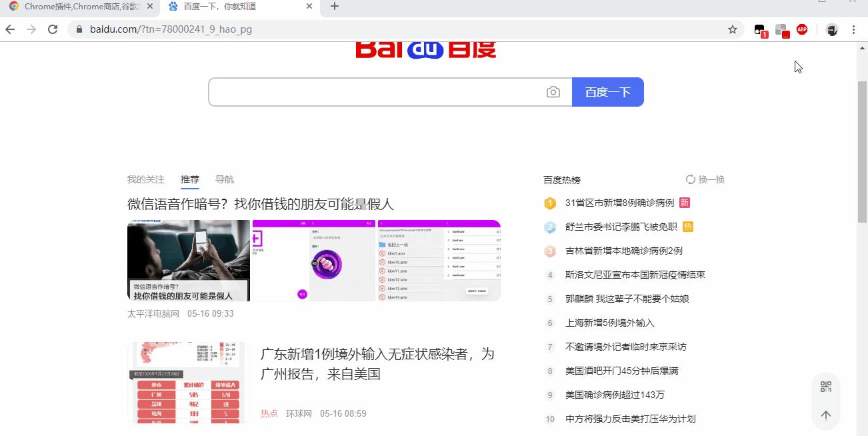The image size is (868, 436).
Task: Open the extension icon with red badge 1
Action: 759,29
